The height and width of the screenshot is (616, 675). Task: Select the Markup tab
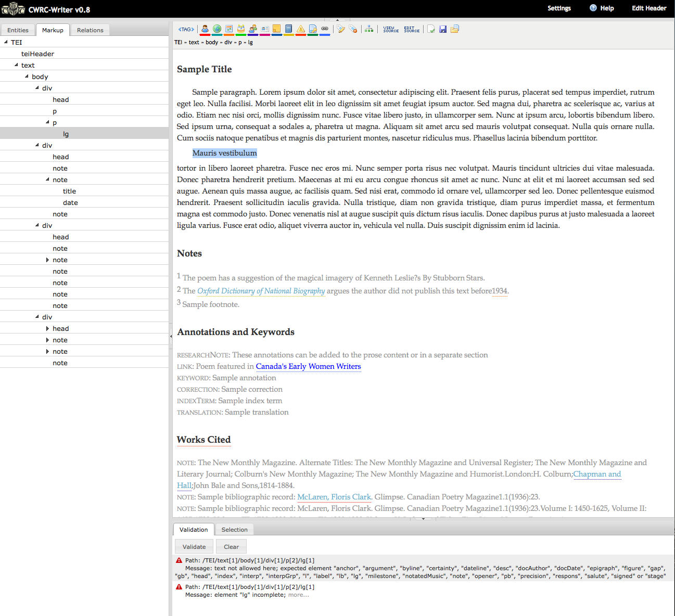click(x=53, y=30)
